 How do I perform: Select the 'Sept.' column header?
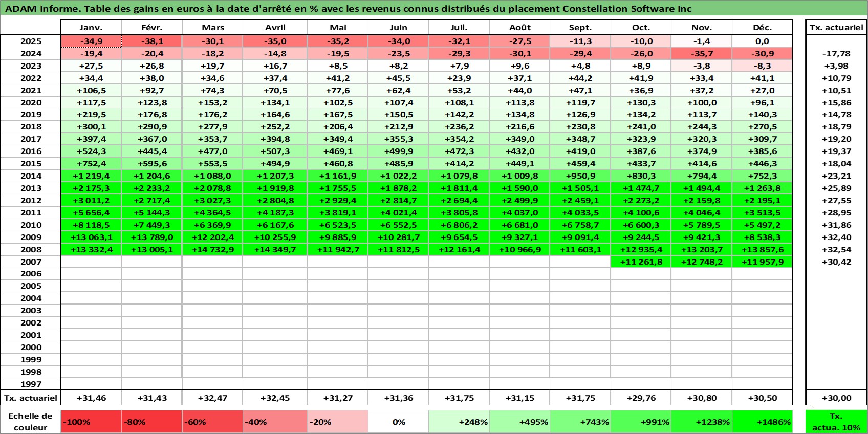580,28
